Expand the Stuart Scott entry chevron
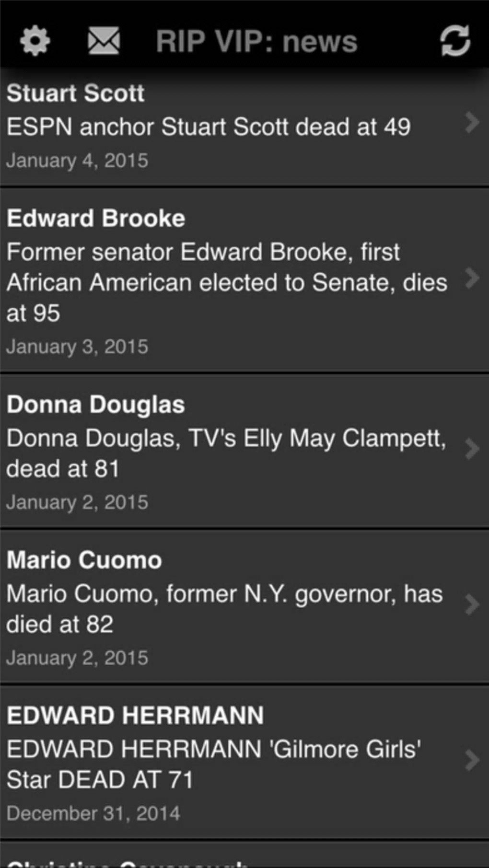Image resolution: width=489 pixels, height=868 pixels. pos(472,123)
